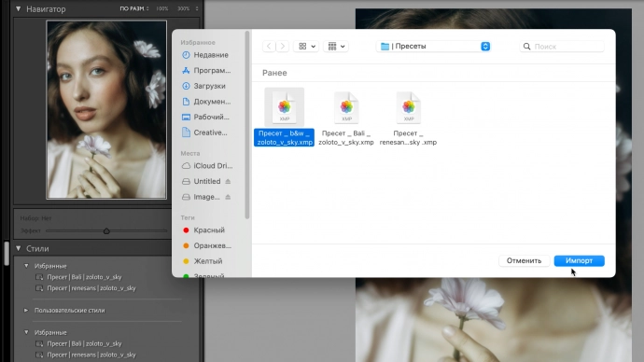Go forward with the right chevron button
This screenshot has height=362, width=644.
pos(283,47)
